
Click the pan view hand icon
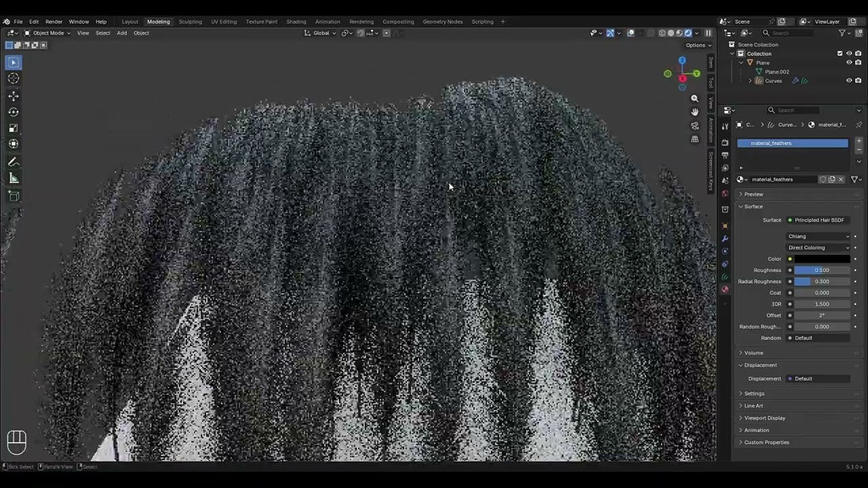[695, 112]
